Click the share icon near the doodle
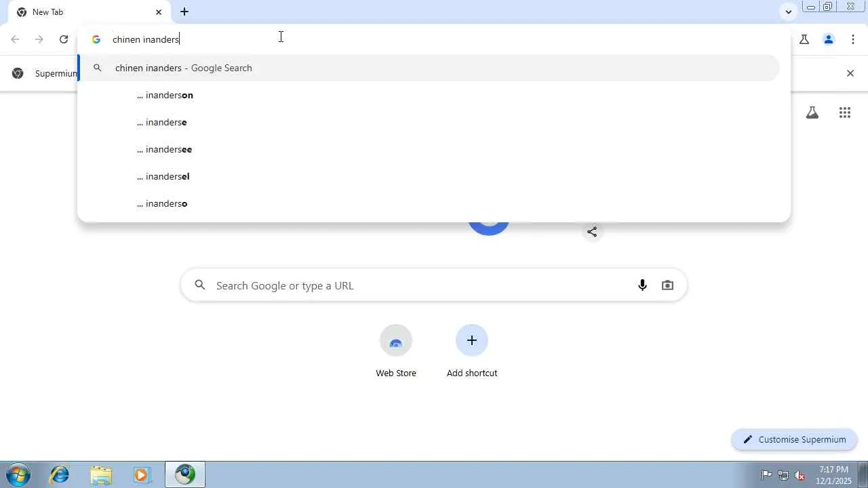The width and height of the screenshot is (868, 488). pyautogui.click(x=592, y=232)
